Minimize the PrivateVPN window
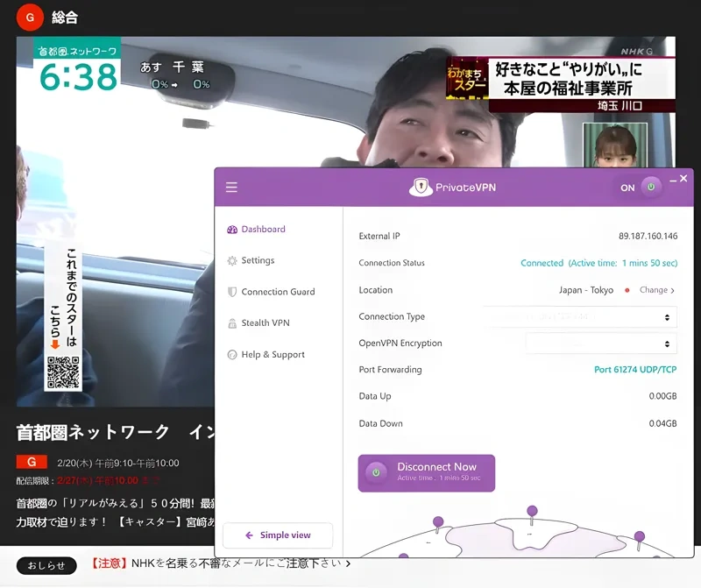Screen dimensions: 701x588 [673, 181]
